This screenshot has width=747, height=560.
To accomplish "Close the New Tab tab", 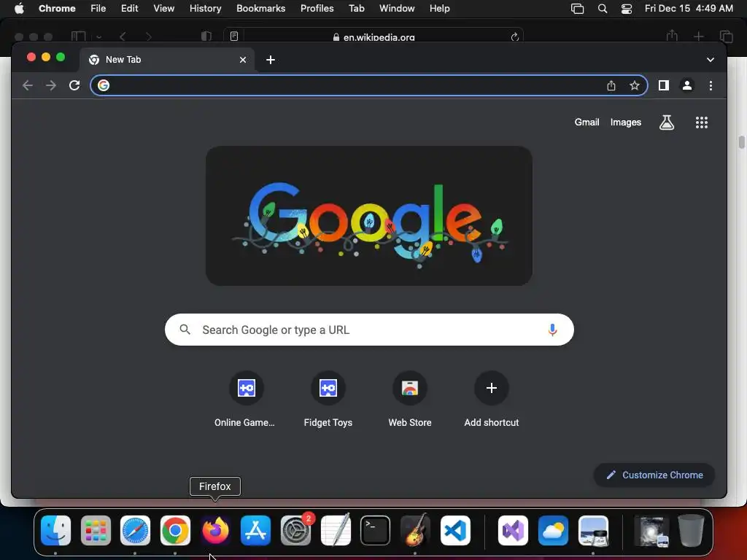I will click(x=243, y=60).
